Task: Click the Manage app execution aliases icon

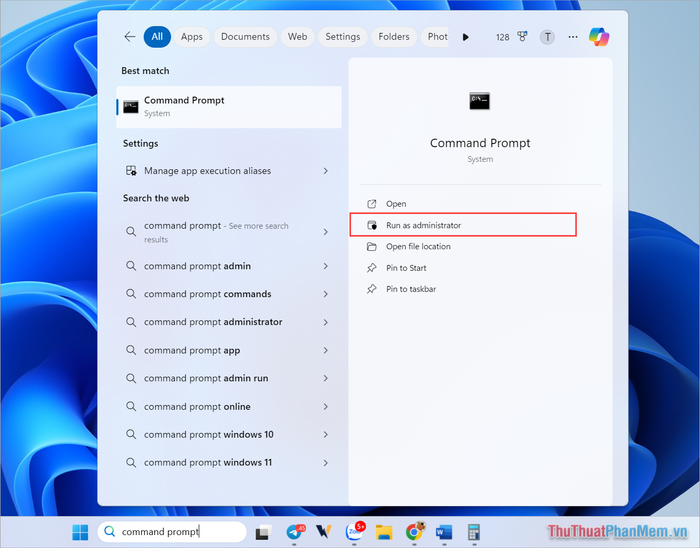Action: 131,171
